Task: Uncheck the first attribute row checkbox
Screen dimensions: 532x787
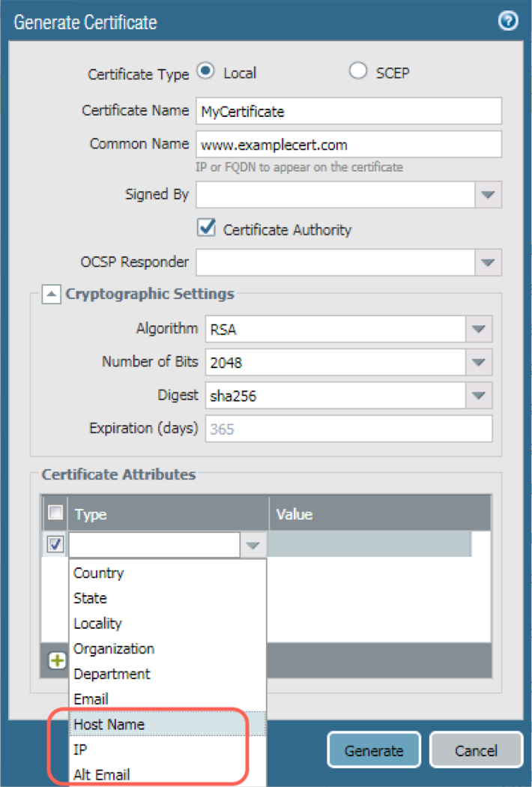Action: [55, 545]
